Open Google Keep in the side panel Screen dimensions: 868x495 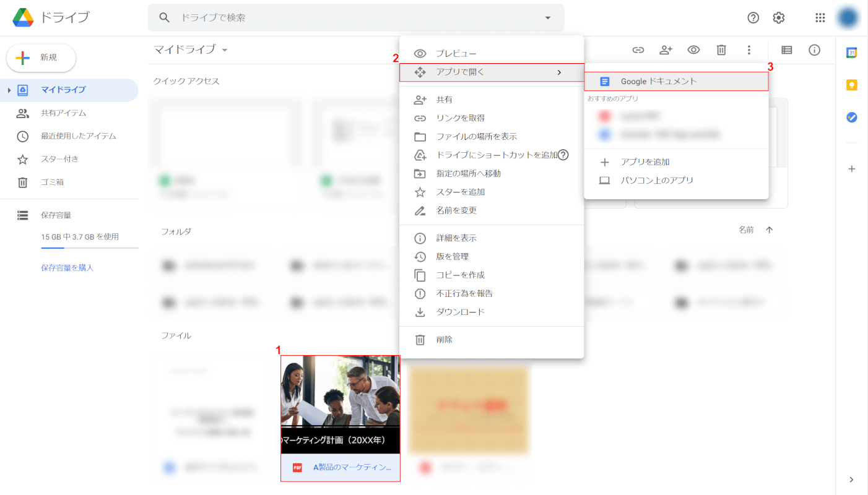pos(851,85)
